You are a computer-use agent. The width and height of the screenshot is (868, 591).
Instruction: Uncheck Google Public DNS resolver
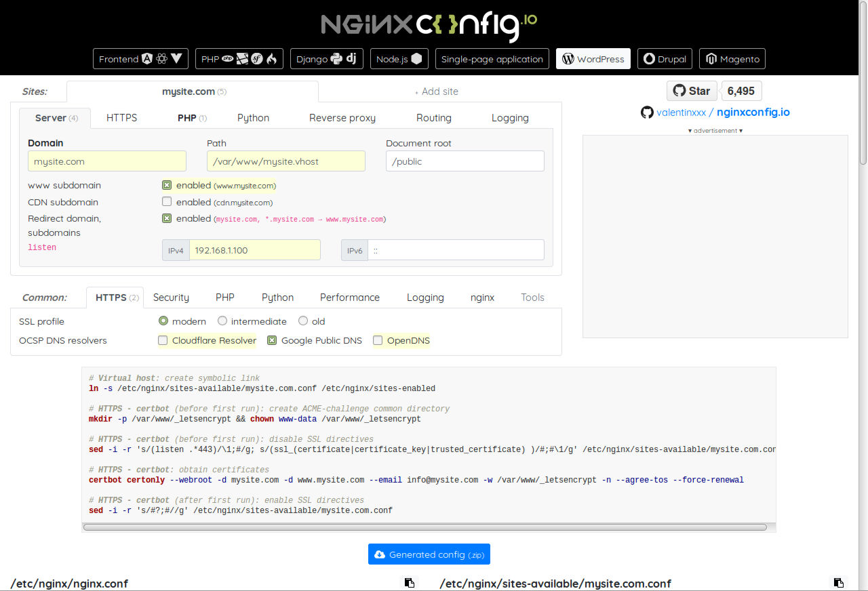point(272,340)
